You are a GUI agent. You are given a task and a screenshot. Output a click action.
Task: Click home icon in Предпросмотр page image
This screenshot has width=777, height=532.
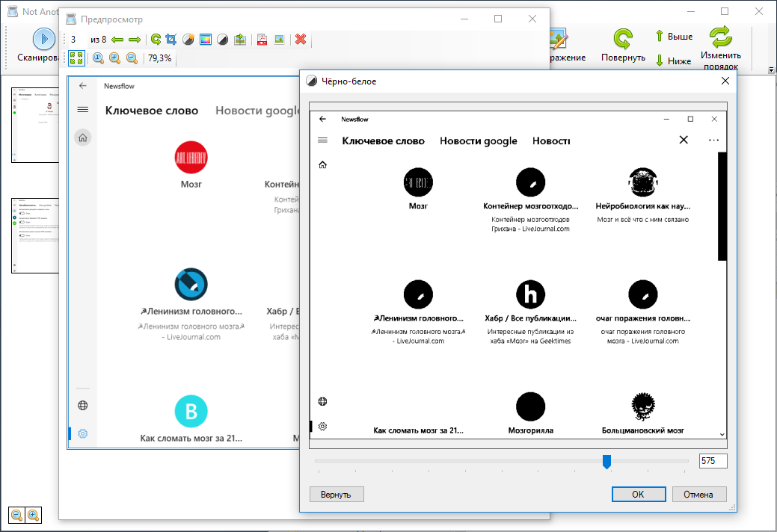83,137
